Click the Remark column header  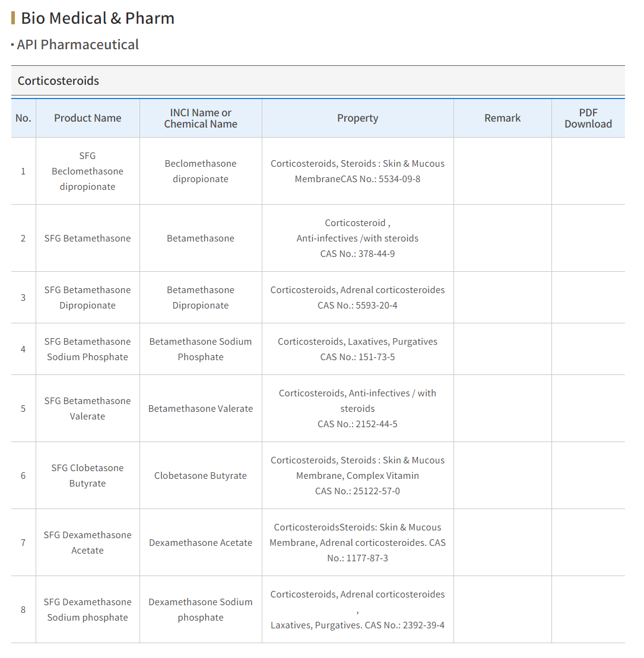(x=503, y=118)
